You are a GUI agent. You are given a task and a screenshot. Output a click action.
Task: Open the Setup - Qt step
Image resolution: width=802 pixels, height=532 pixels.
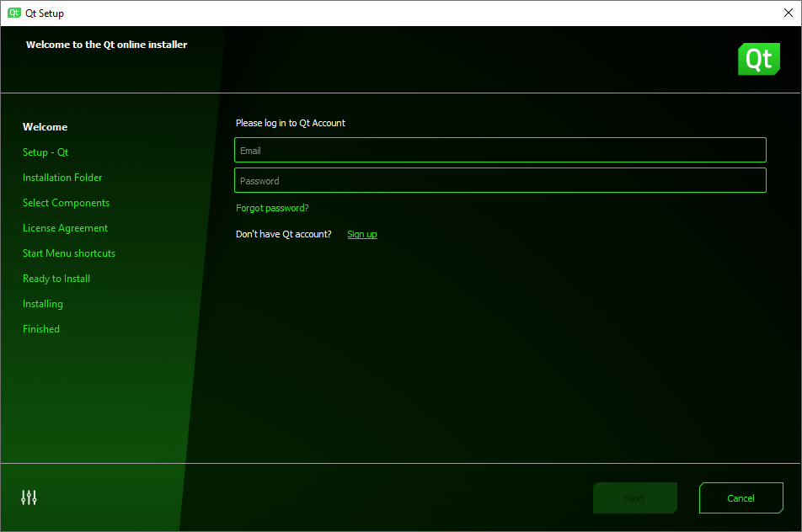click(45, 152)
